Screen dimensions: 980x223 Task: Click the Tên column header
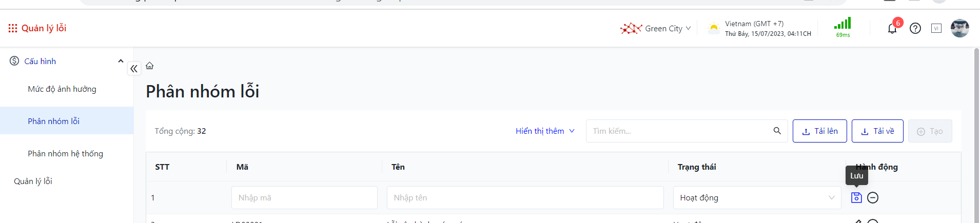pyautogui.click(x=398, y=167)
